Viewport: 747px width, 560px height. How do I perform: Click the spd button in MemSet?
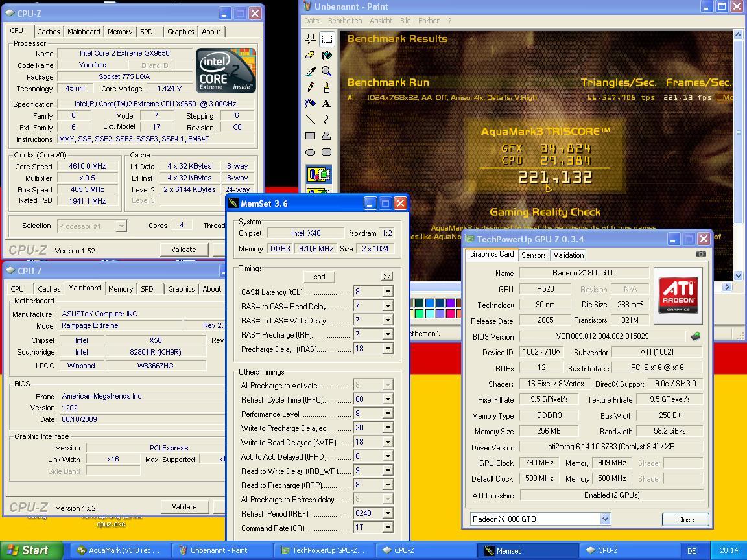click(x=319, y=277)
